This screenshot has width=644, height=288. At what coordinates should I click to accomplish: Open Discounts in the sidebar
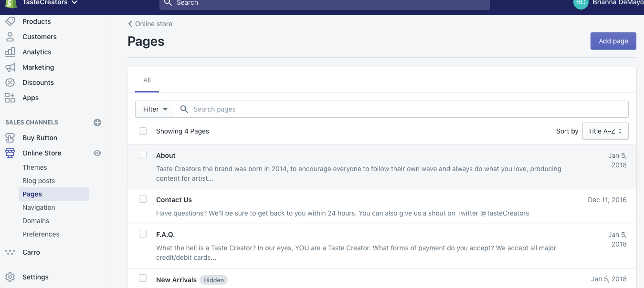(x=38, y=82)
